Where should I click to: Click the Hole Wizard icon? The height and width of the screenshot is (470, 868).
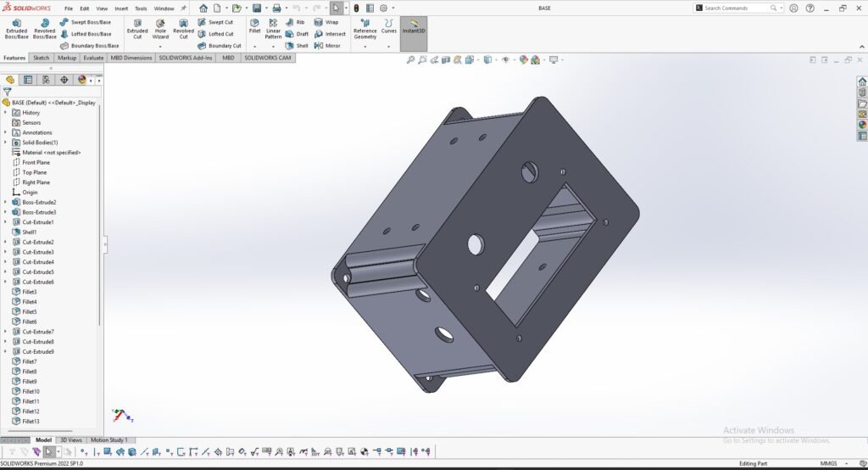tap(160, 28)
